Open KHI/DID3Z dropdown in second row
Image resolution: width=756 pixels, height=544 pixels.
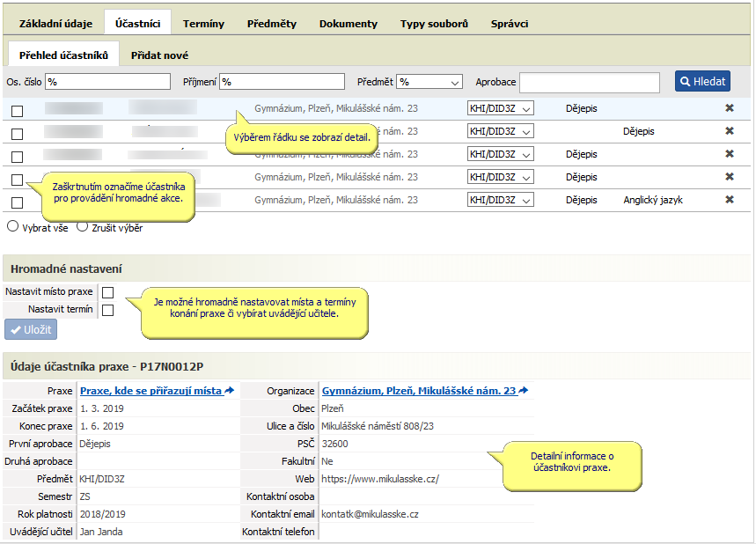tap(501, 130)
